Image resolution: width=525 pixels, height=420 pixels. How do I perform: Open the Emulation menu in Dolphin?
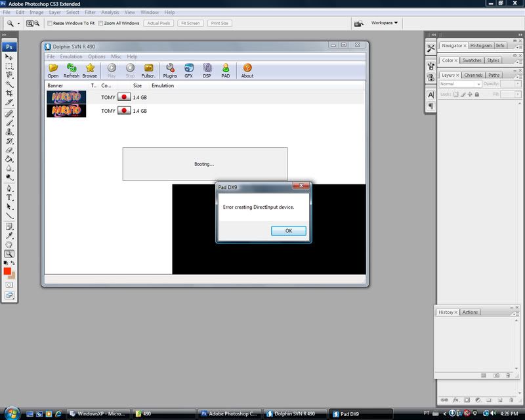pos(71,56)
